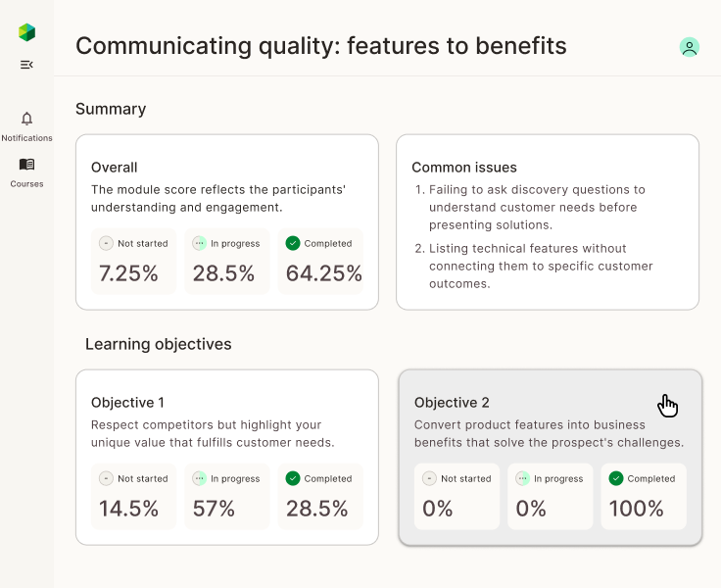Open the Objective 1 card title
Image resolution: width=721 pixels, height=588 pixels.
point(127,403)
